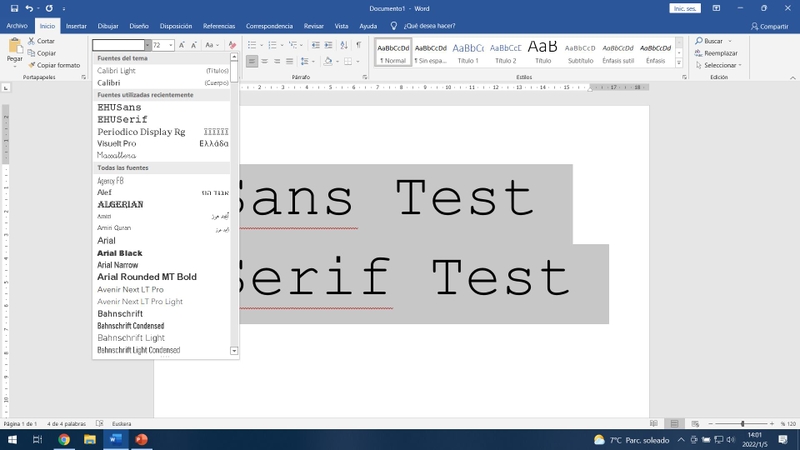Apply the Subtítulo style
Image resolution: width=800 pixels, height=450 pixels.
(x=580, y=52)
